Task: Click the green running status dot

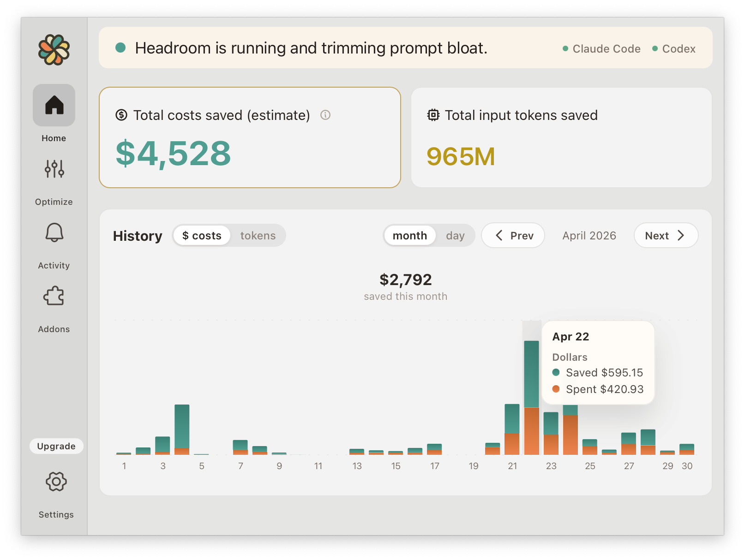Action: 120,48
